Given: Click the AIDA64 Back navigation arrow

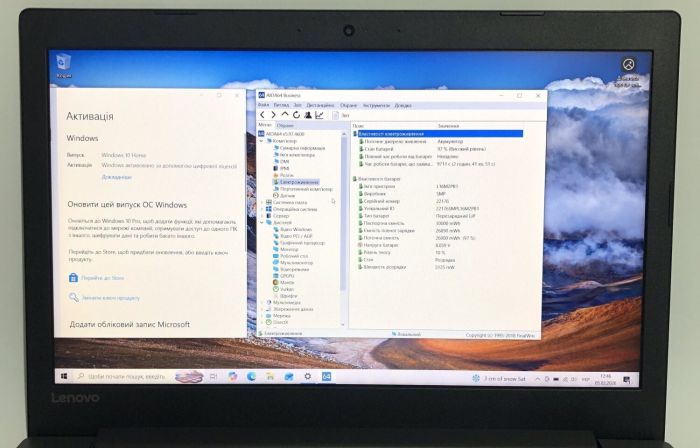Looking at the screenshot, I should tap(263, 115).
